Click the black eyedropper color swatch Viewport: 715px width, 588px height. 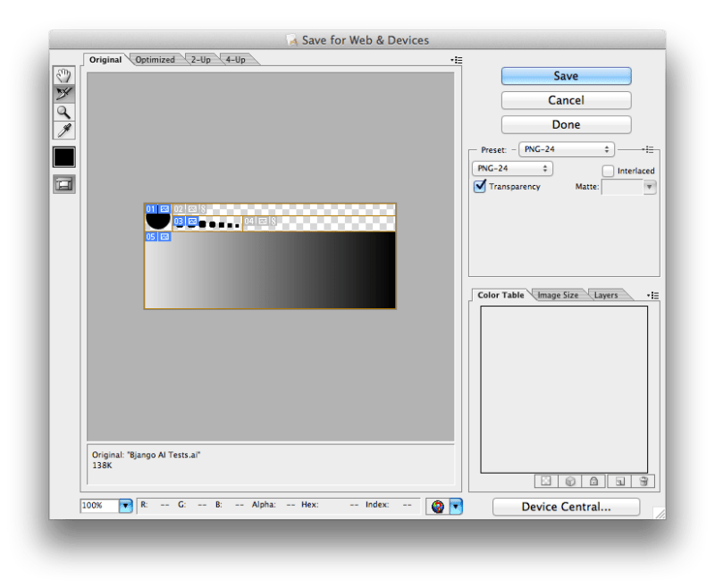point(63,157)
